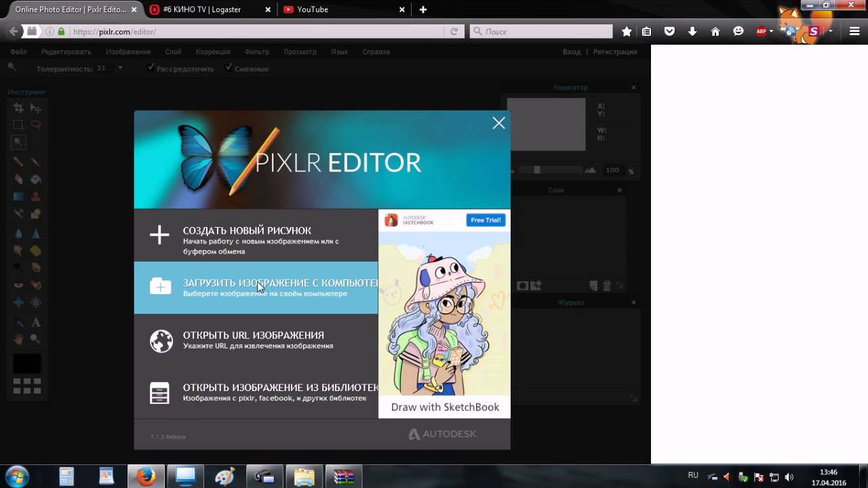Screen dimensions: 868x488
Task: Click the globe icon for URL image
Action: point(161,341)
